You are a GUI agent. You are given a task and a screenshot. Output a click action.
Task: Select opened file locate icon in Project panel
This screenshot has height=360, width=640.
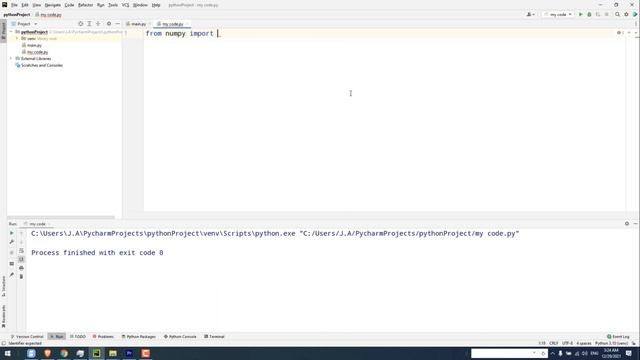pyautogui.click(x=80, y=24)
